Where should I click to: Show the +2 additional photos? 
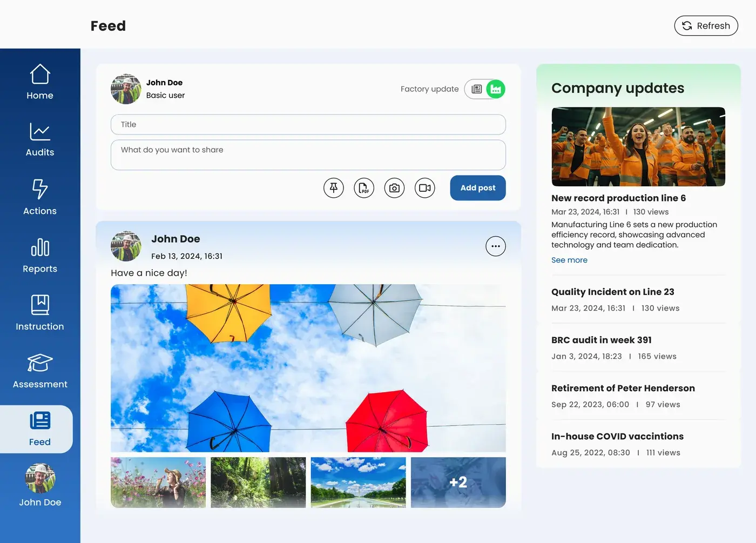[458, 482]
